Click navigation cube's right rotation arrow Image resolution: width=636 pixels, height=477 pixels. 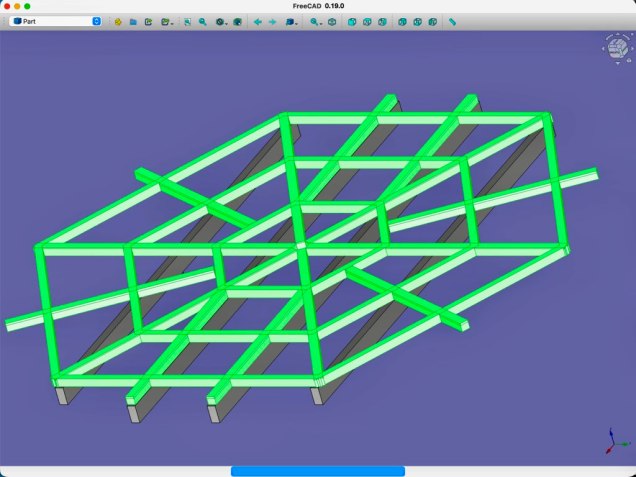tap(630, 47)
